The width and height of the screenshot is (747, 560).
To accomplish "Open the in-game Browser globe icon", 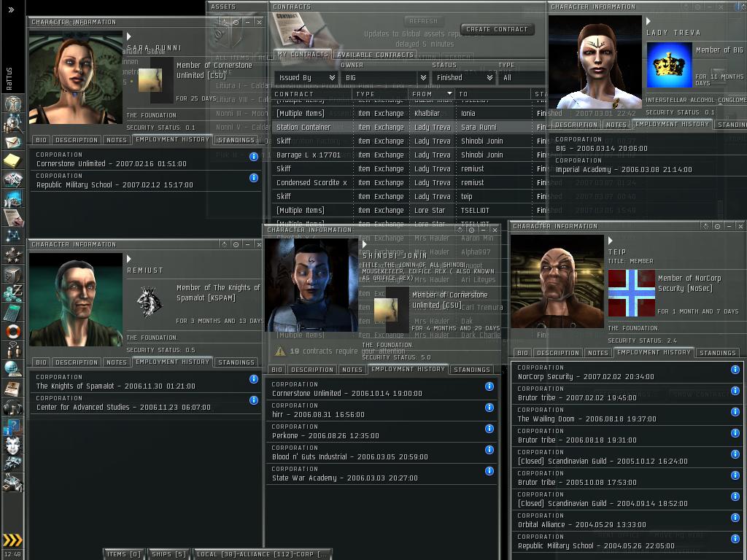I will pos(13,368).
